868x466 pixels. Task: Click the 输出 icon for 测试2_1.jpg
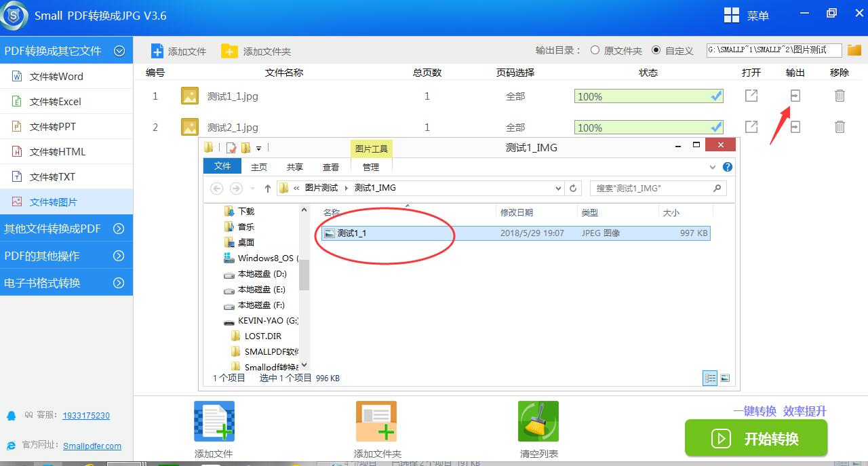click(x=795, y=126)
